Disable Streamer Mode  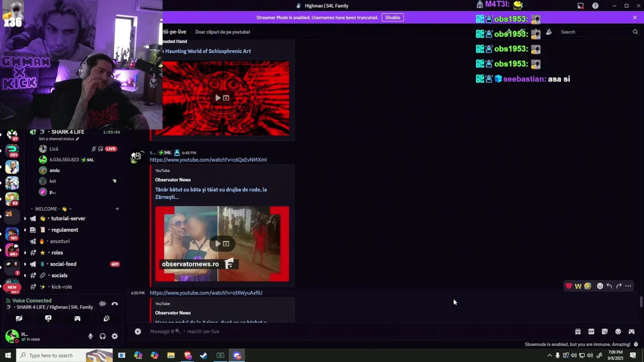click(392, 18)
